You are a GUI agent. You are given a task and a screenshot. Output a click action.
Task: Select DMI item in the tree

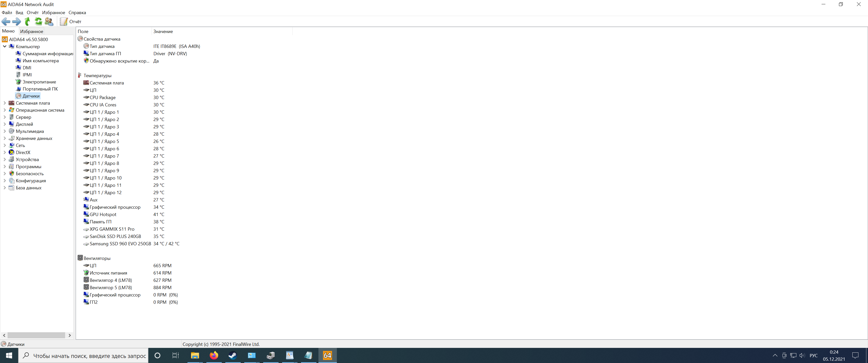coord(27,68)
